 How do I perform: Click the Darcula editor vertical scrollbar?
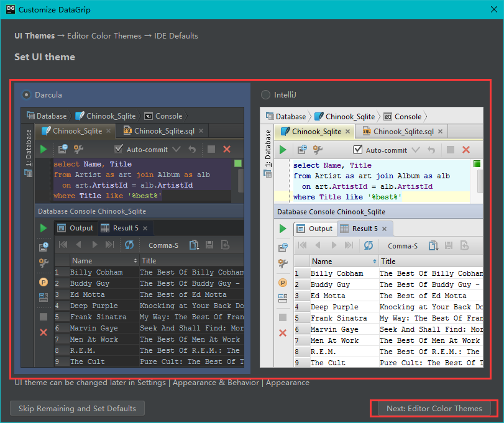[241, 181]
